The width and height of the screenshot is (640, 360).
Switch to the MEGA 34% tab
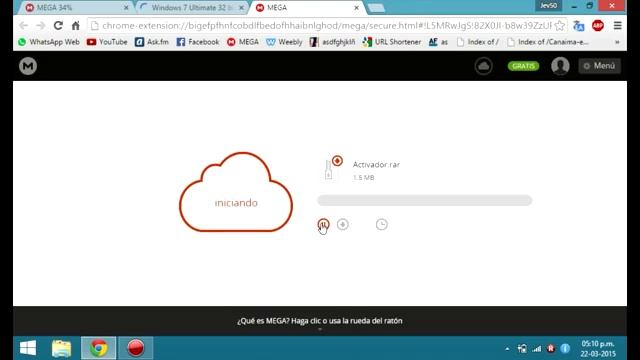(73, 8)
